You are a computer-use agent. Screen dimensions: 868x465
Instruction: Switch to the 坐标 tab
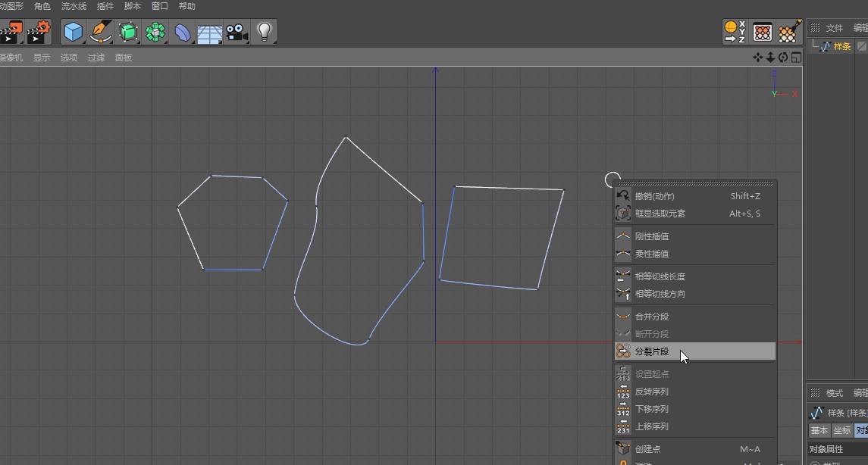coord(842,430)
